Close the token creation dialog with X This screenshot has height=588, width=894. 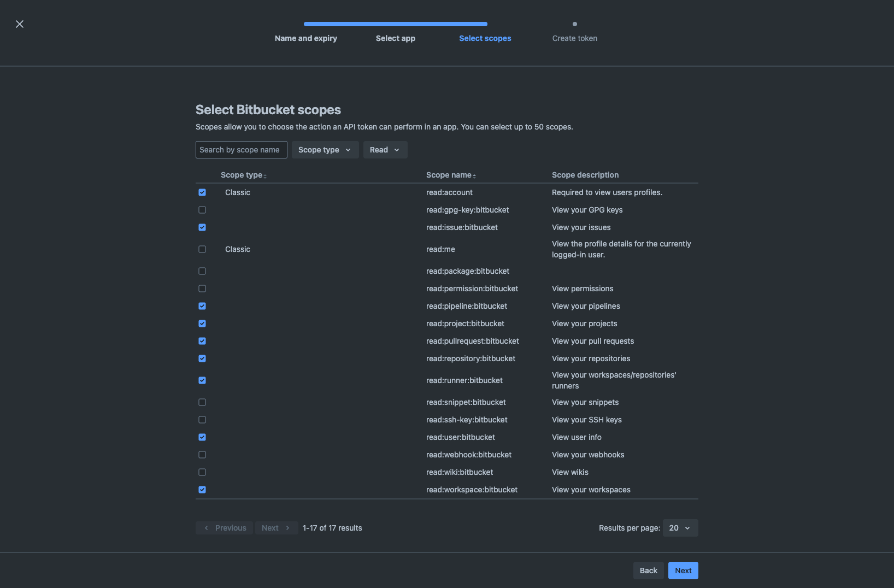click(20, 24)
